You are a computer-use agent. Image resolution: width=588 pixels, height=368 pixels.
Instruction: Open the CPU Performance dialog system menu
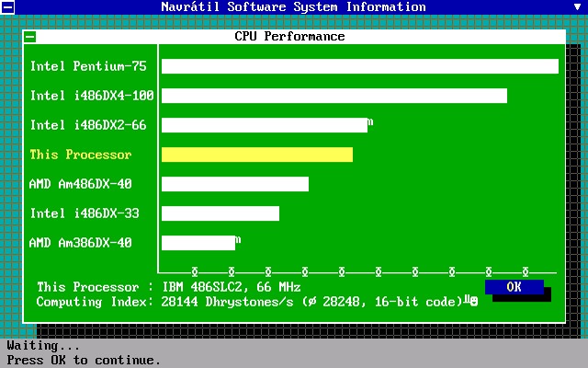point(29,37)
